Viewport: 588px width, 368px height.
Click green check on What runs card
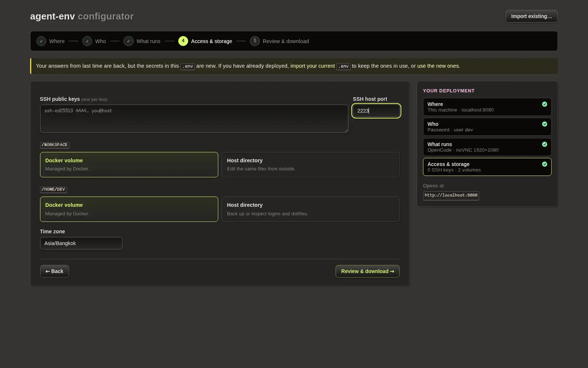[545, 144]
